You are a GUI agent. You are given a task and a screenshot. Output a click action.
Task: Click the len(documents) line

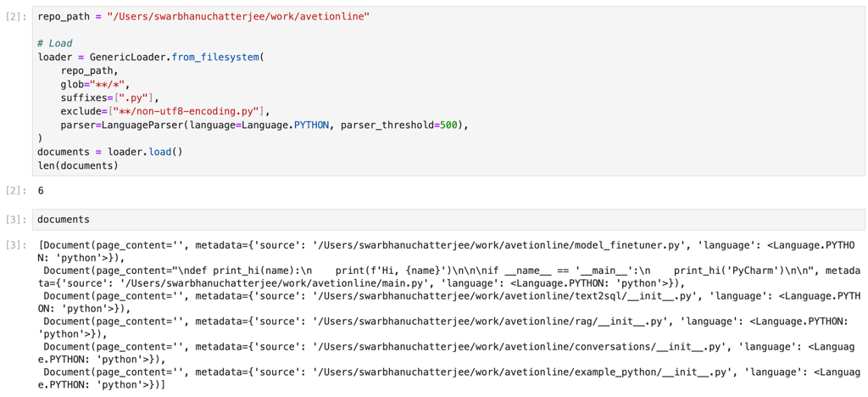[x=77, y=165]
